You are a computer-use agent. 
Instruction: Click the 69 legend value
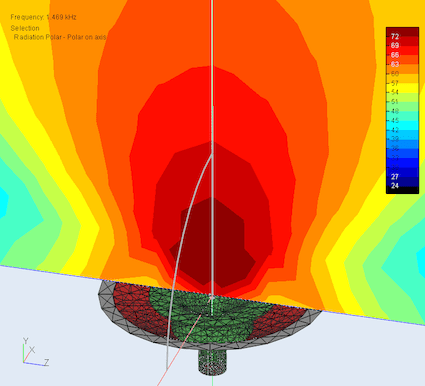tap(395, 45)
